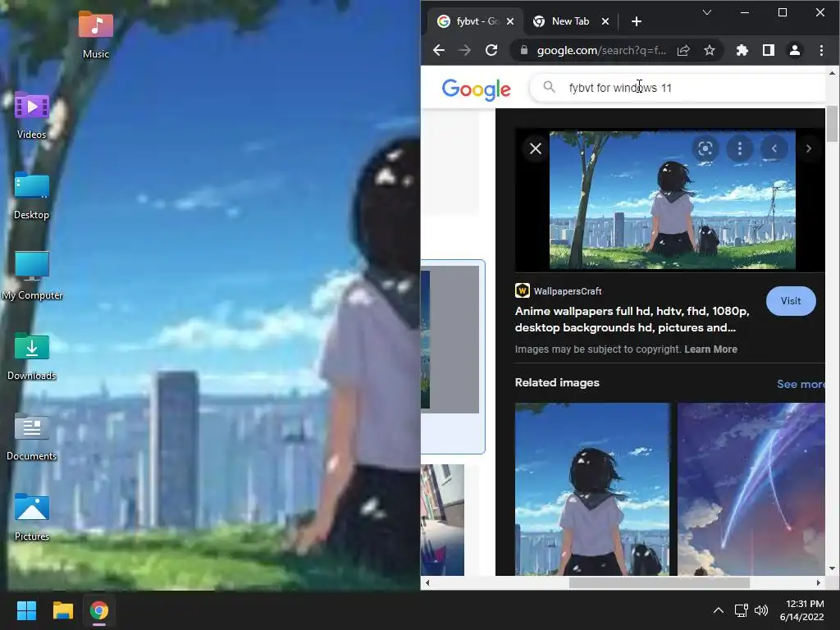Open the Documents folder icon
840x630 pixels.
tap(32, 436)
